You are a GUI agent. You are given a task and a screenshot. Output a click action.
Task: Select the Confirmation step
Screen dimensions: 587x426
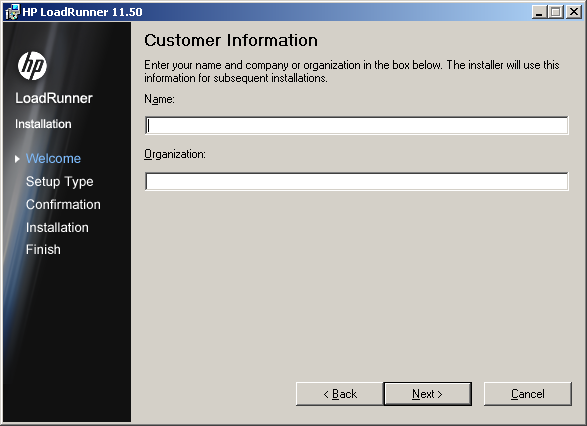point(63,204)
